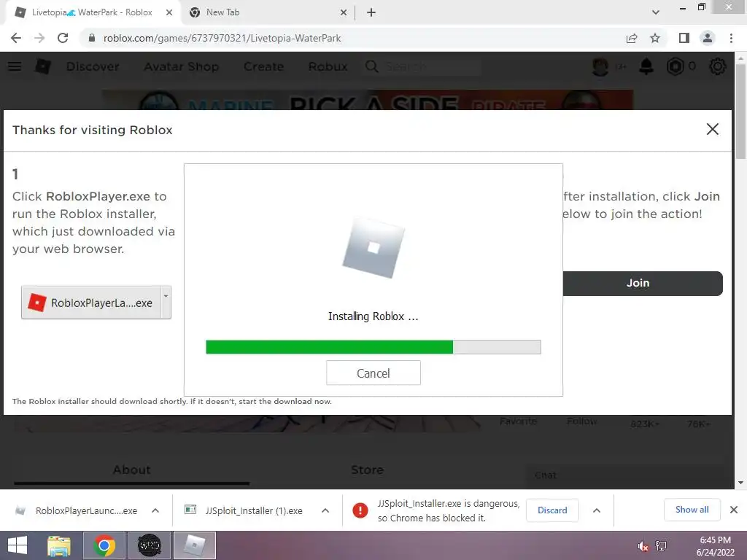
Task: Click the browser back arrow
Action: click(x=16, y=38)
